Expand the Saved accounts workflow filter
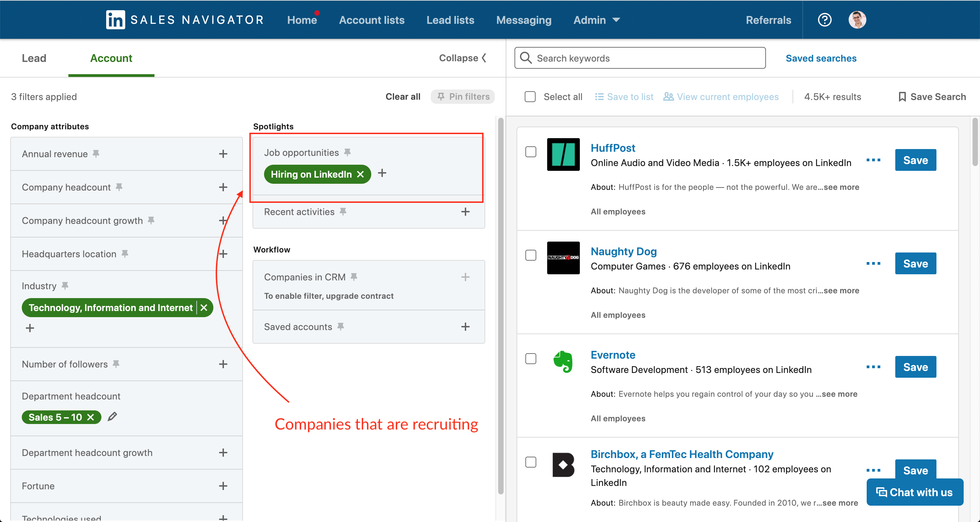Screen dimensions: 980x522 point(465,326)
